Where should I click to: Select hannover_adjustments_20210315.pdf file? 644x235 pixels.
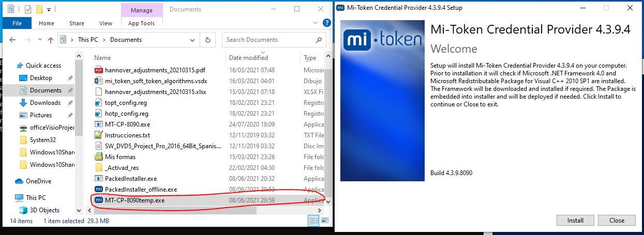click(155, 70)
